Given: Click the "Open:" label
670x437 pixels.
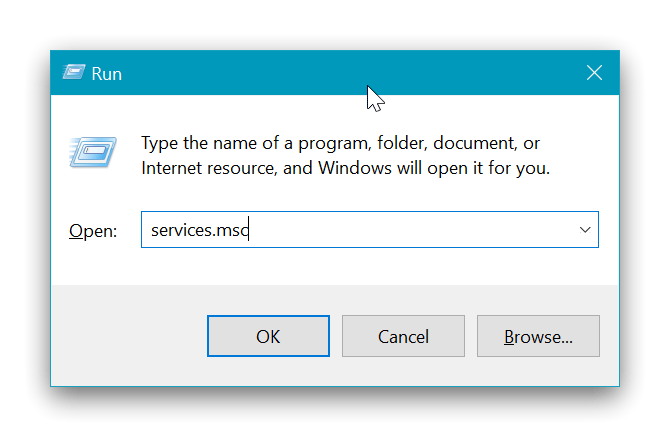Looking at the screenshot, I should pos(92,231).
